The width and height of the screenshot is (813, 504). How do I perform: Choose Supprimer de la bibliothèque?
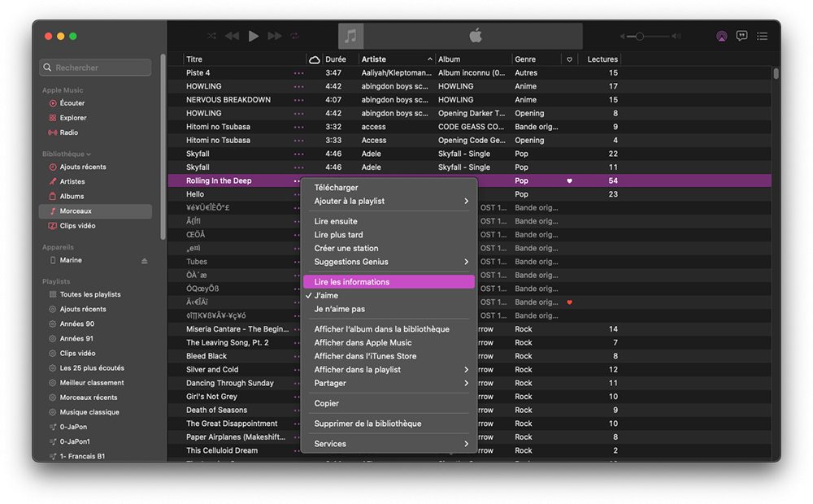point(367,424)
